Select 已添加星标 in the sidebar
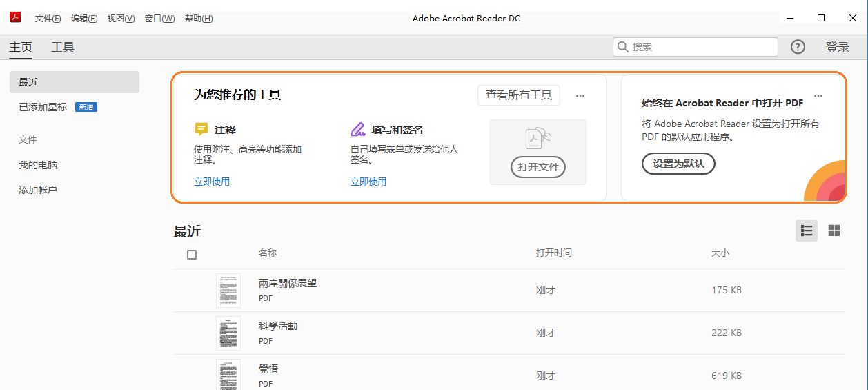 43,107
